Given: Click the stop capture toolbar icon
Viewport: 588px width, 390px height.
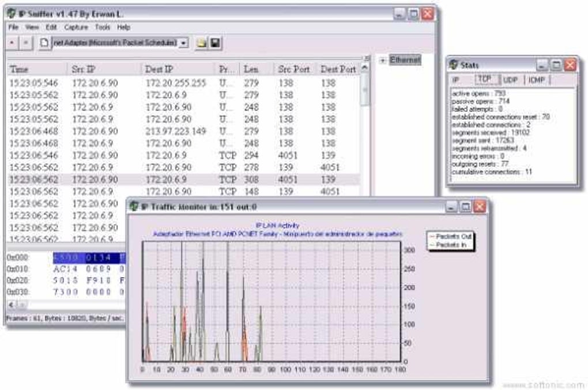Looking at the screenshot, I should click(x=25, y=43).
